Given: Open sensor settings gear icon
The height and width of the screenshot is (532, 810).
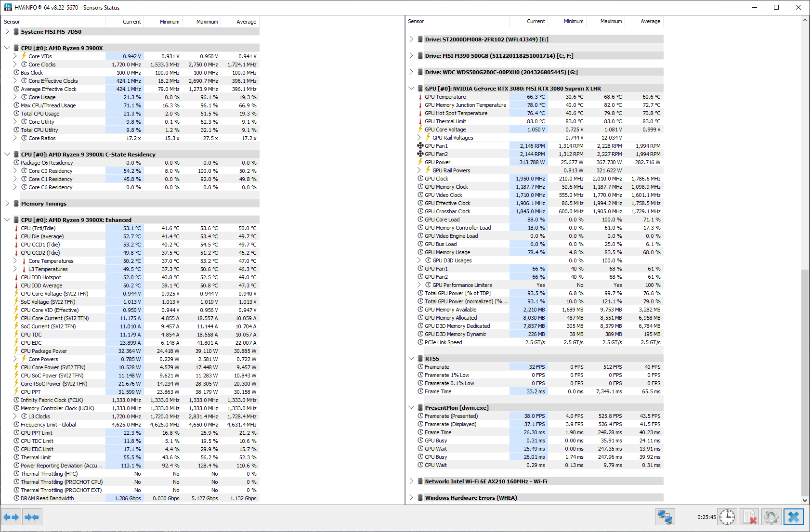Looking at the screenshot, I should 771,517.
